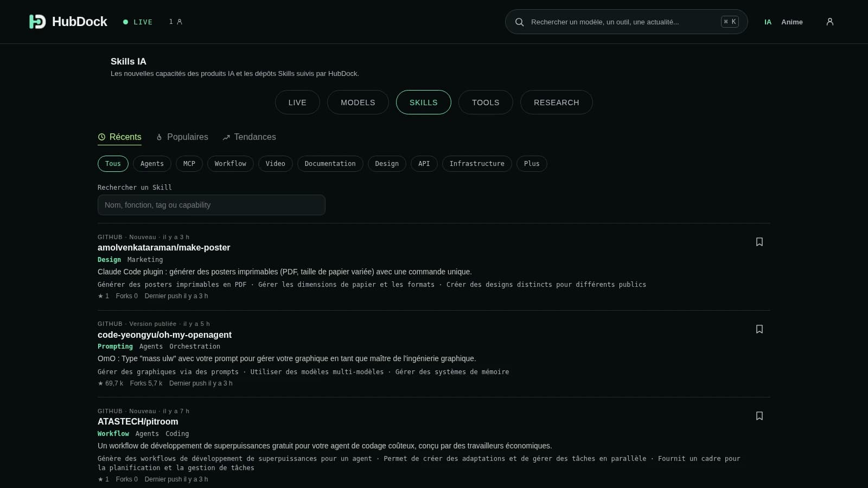The width and height of the screenshot is (868, 488).
Task: Expand the Plus filter options
Action: (532, 164)
